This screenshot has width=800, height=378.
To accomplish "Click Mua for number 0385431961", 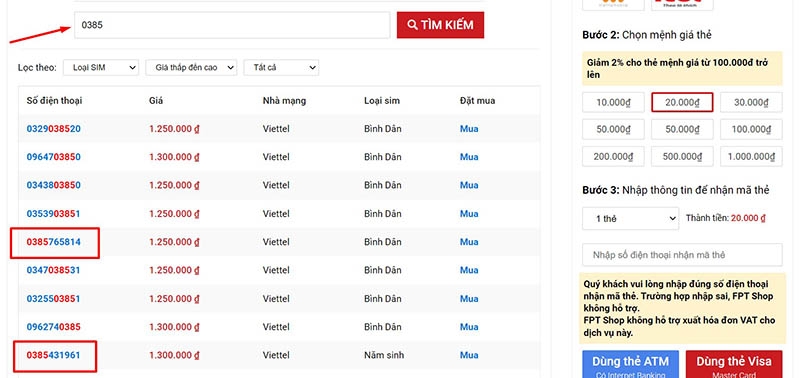I will tap(469, 355).
